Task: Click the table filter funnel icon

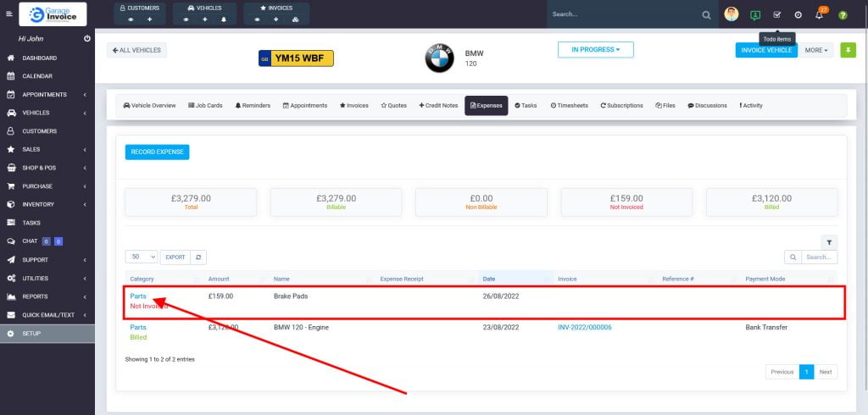Action: click(829, 242)
